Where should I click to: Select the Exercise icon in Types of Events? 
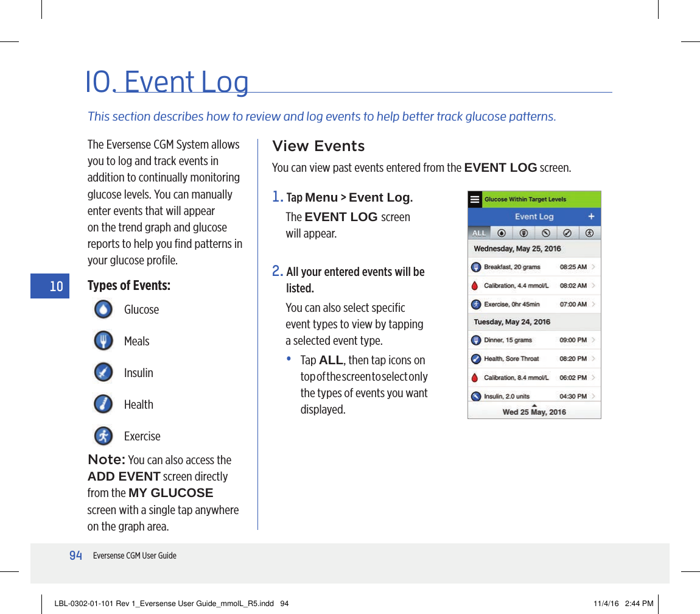click(103, 436)
